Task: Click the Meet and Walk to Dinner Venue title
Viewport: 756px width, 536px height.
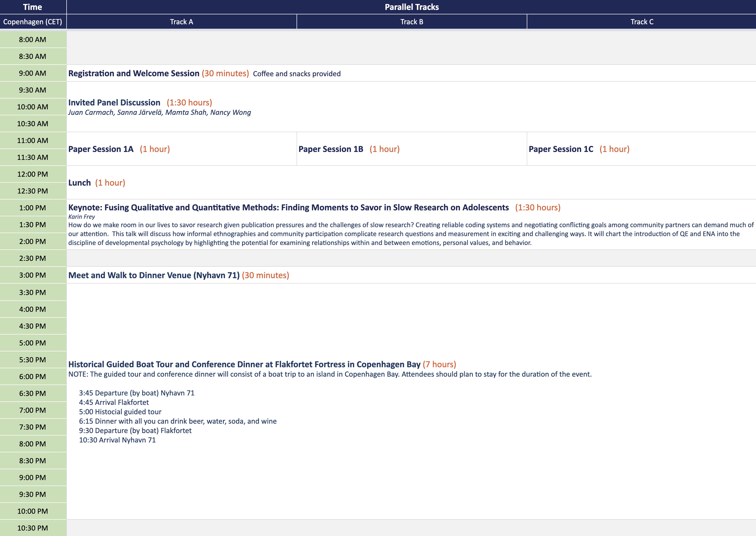Action: click(154, 275)
